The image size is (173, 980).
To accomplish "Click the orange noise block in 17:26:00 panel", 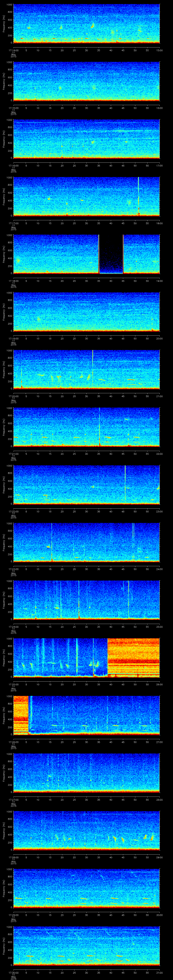I will [x=21, y=715].
